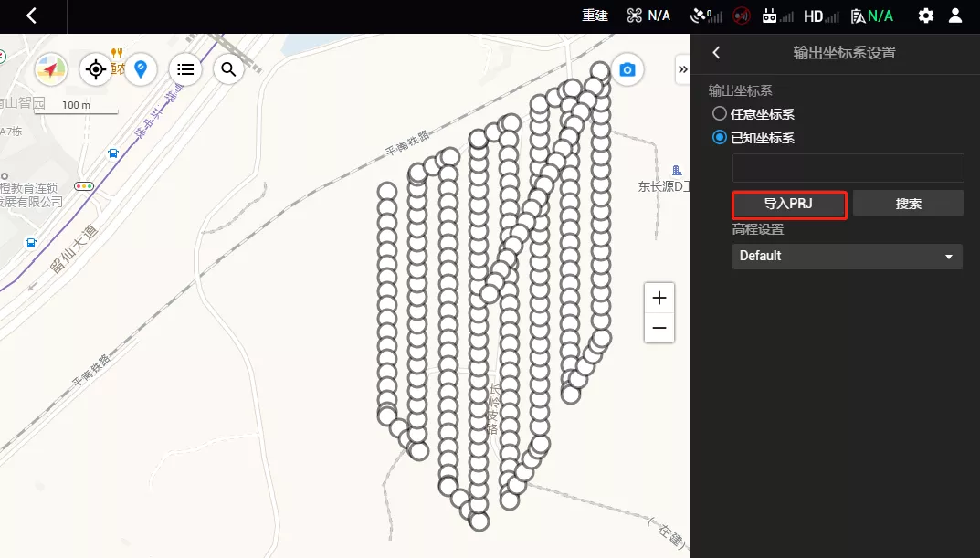Add a map pin marker
The width and height of the screenshot is (980, 558).
141,68
